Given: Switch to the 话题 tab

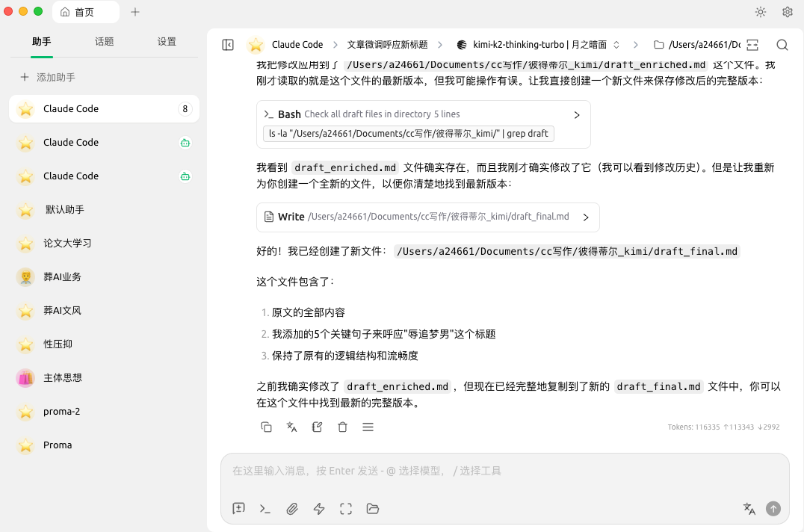Looking at the screenshot, I should point(105,42).
